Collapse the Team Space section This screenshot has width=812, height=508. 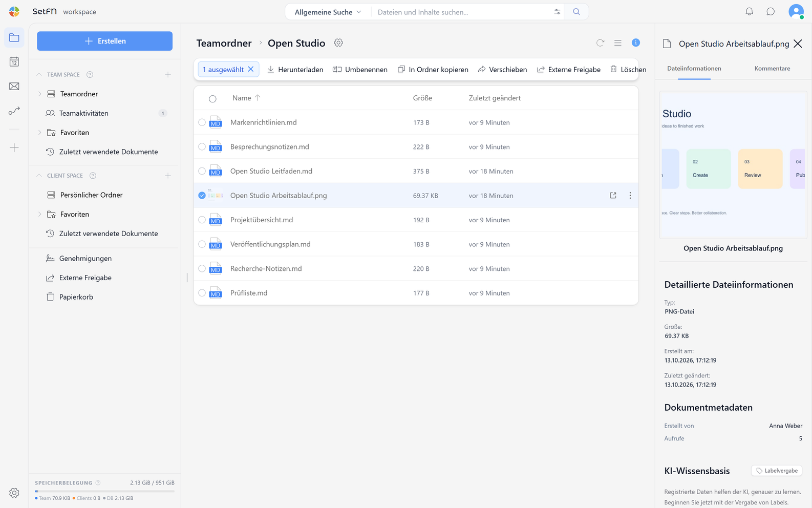click(x=39, y=75)
